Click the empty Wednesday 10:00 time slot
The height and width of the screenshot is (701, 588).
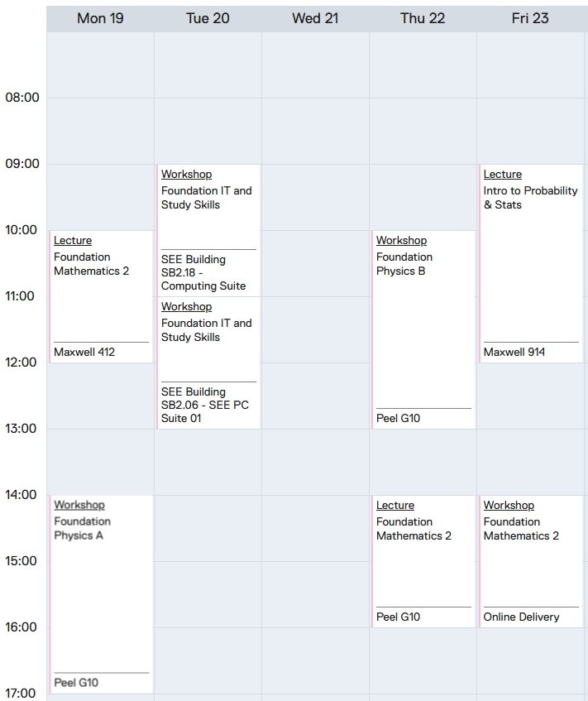(x=315, y=263)
